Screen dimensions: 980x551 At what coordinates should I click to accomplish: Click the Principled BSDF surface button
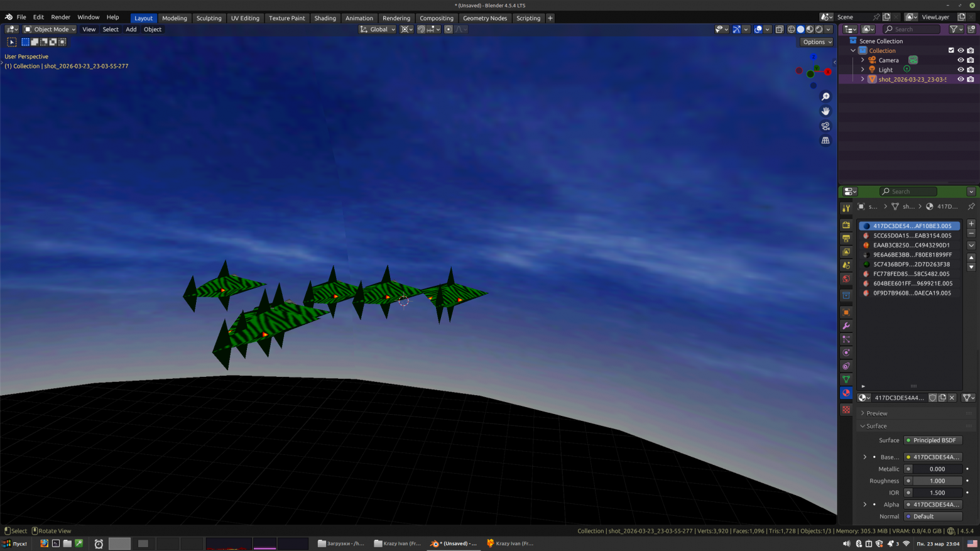click(933, 440)
